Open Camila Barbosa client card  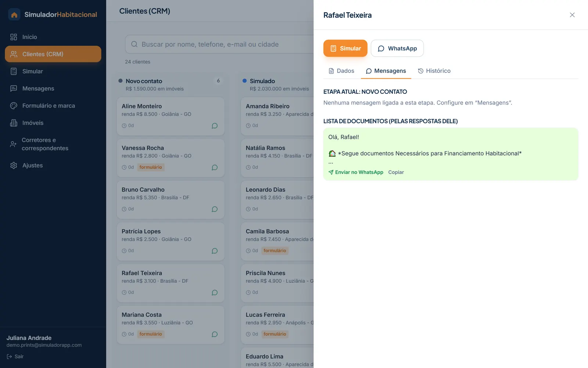[277, 241]
